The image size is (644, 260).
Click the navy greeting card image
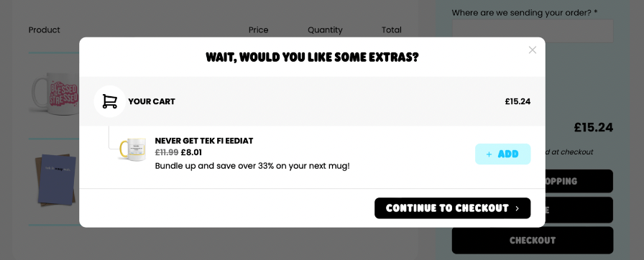(57, 180)
